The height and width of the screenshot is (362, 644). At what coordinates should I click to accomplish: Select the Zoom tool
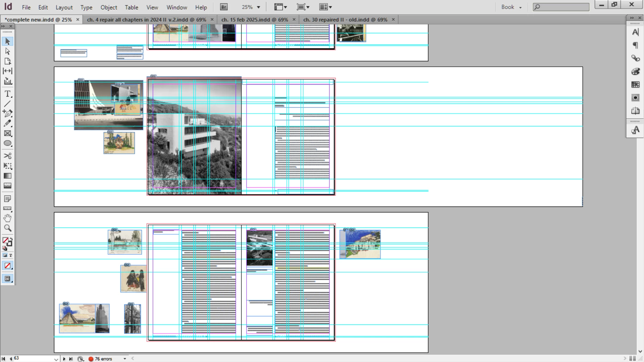[x=7, y=228]
